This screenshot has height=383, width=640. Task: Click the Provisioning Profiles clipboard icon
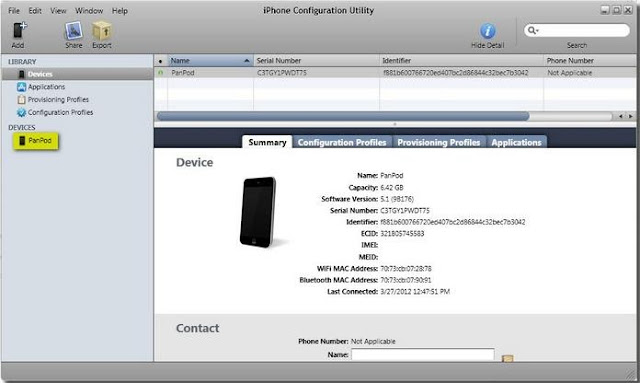pyautogui.click(x=21, y=100)
